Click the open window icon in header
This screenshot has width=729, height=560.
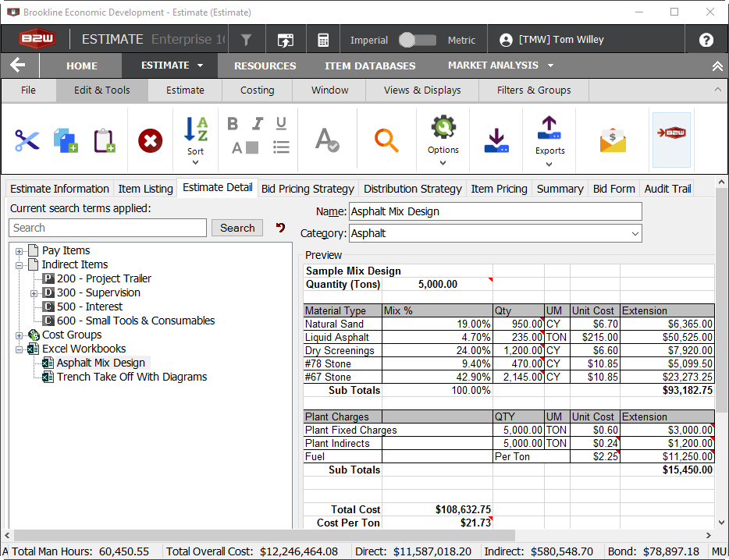[286, 41]
